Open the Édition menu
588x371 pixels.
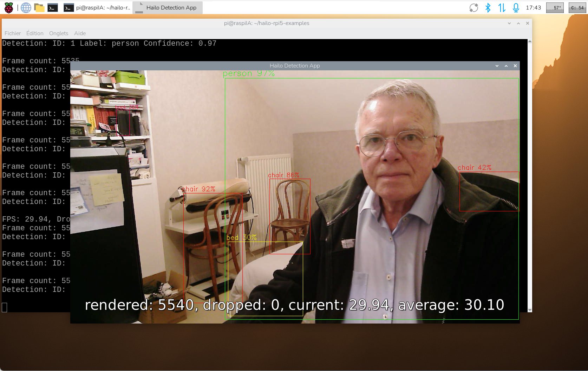[x=35, y=33]
